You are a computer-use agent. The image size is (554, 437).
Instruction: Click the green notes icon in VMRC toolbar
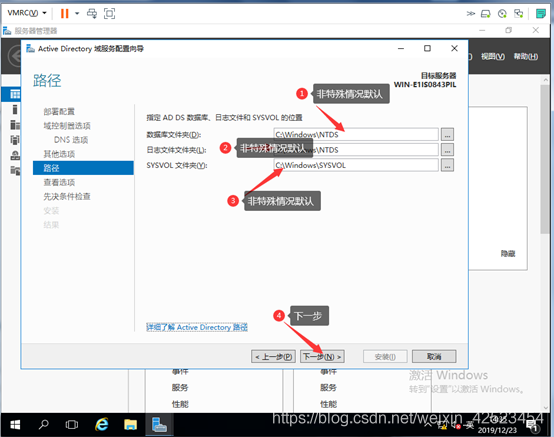540,14
